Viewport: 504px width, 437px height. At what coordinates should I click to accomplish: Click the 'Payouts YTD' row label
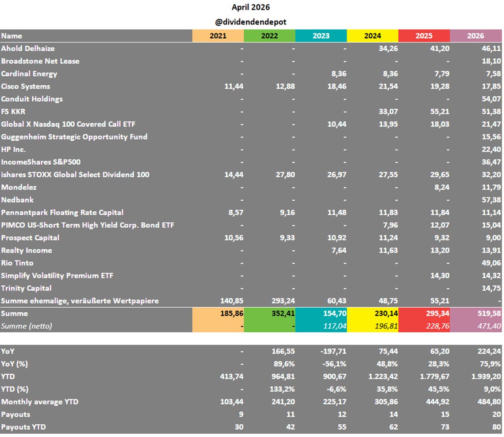tap(23, 426)
